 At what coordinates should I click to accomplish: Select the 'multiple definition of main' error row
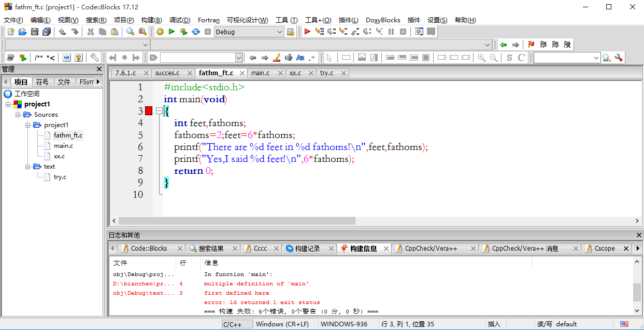256,284
